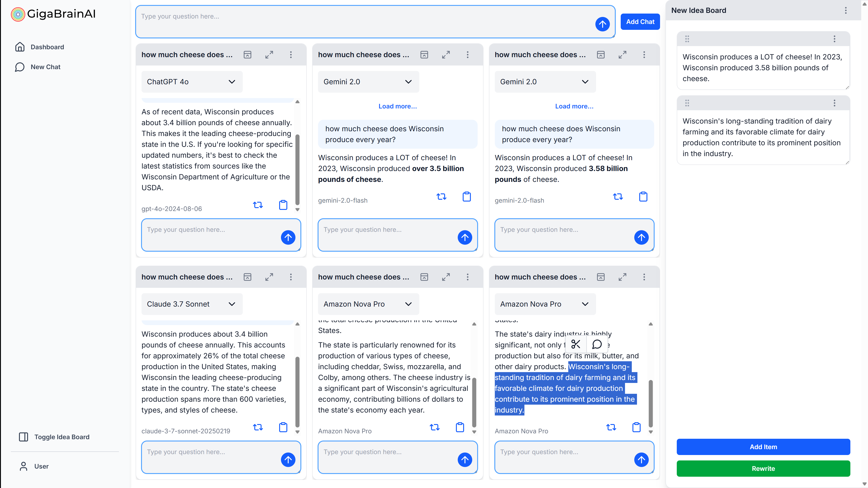This screenshot has width=868, height=488.
Task: Send question in ChatGPT 4o chat
Action: pos(288,237)
